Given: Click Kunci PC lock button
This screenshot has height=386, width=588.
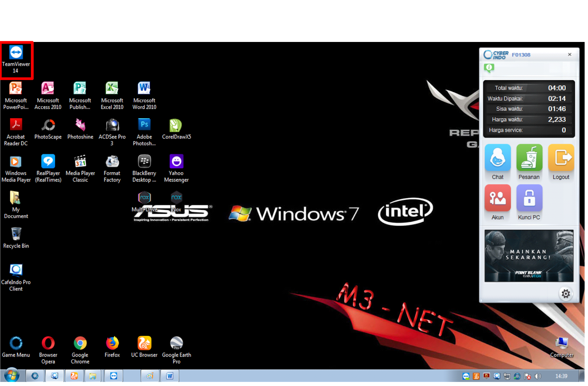Looking at the screenshot, I should [529, 202].
